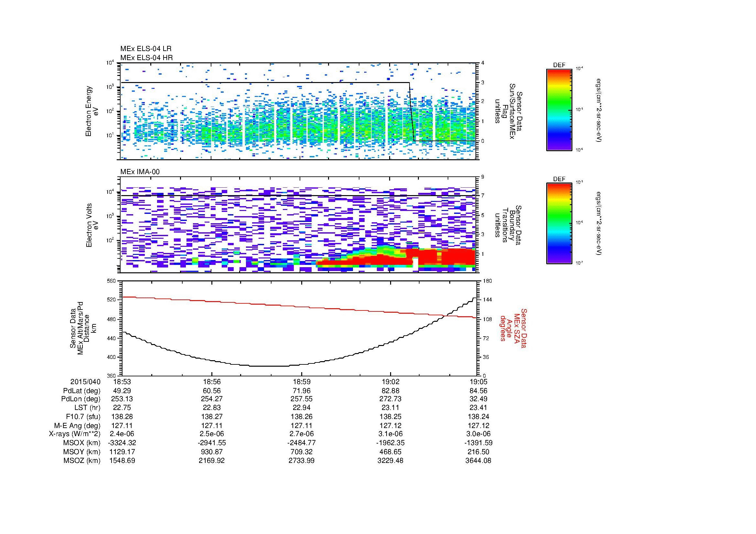Screen dimensions: 756x534
Task: Click the date label '2015/040'
Action: [85, 382]
